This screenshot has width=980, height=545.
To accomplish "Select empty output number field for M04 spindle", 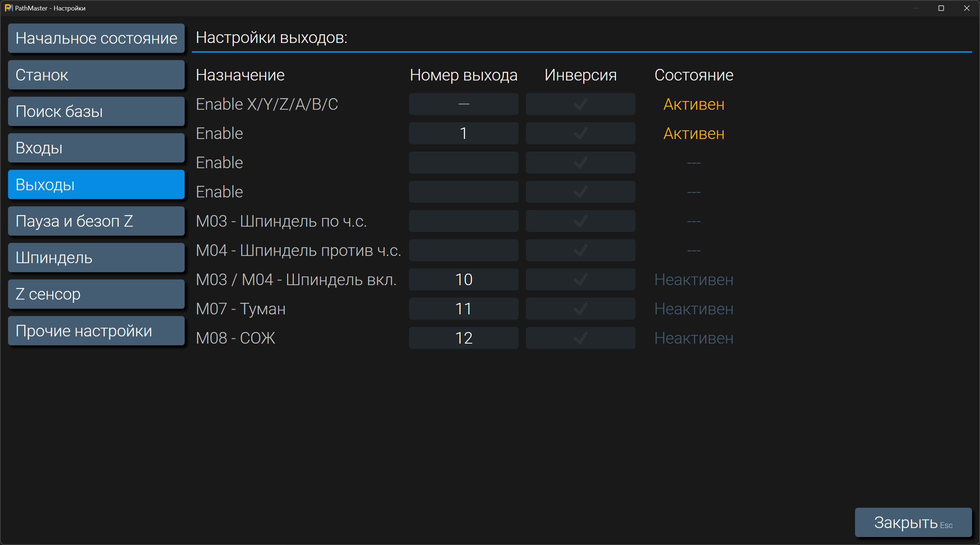I will pyautogui.click(x=463, y=250).
